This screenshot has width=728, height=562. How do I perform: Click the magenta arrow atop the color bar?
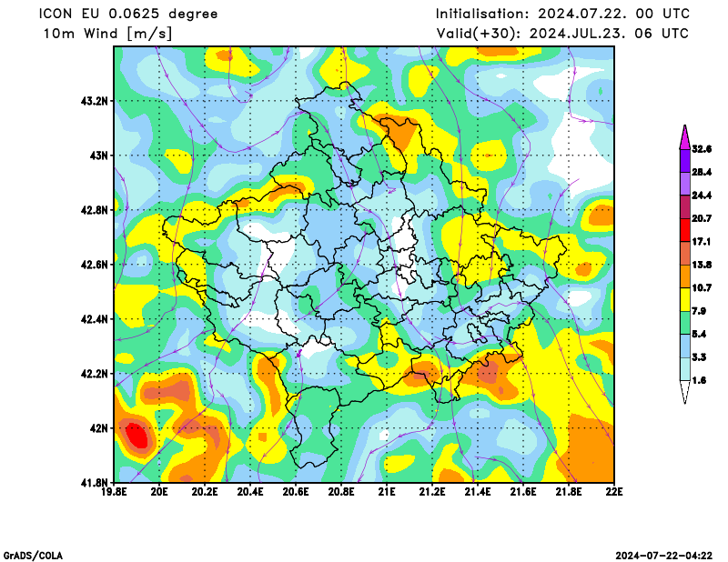pos(685,137)
